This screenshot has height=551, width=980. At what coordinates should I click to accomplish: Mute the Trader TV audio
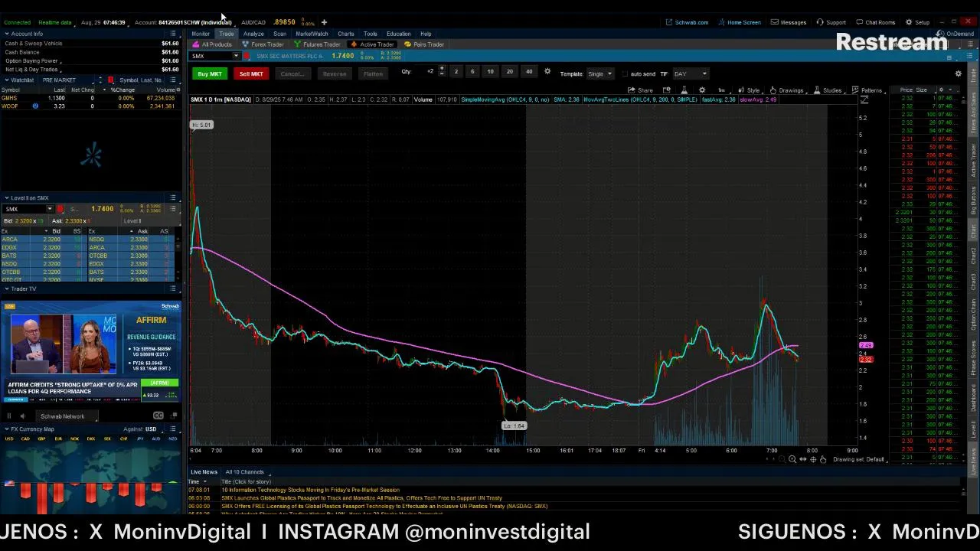pos(22,416)
